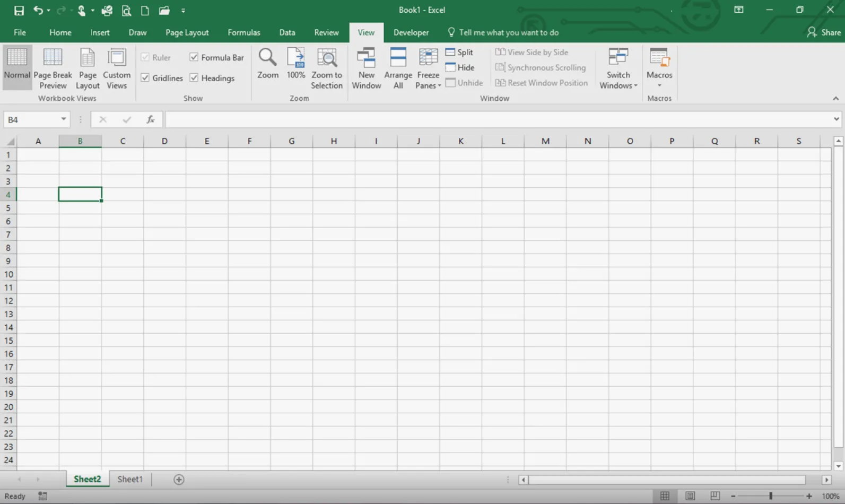Switch to the Sheet1 worksheet tab

tap(130, 479)
